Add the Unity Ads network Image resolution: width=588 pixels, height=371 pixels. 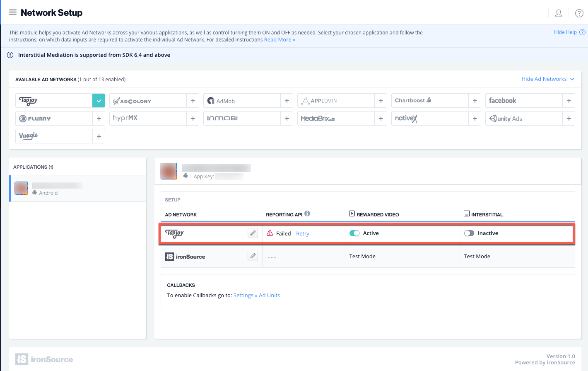569,119
